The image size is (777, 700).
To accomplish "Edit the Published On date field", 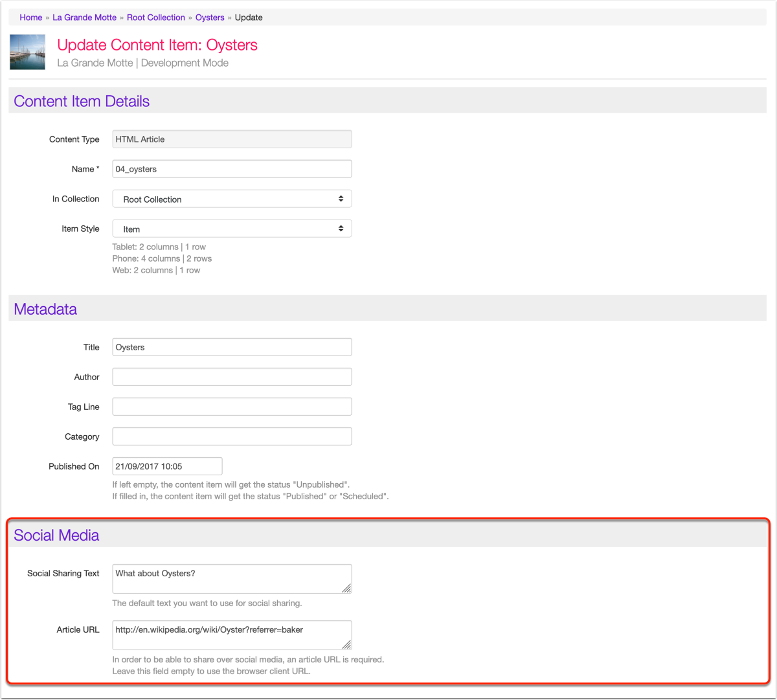I will point(167,466).
